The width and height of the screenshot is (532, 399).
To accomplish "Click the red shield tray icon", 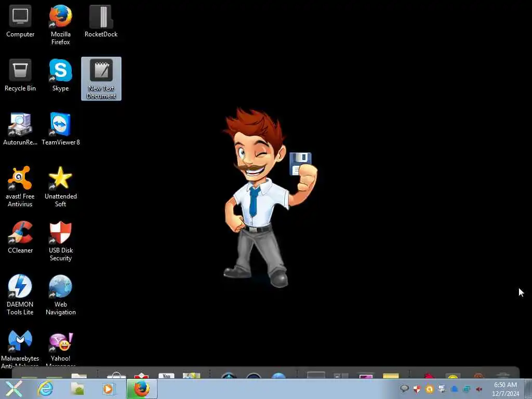I will [x=417, y=389].
